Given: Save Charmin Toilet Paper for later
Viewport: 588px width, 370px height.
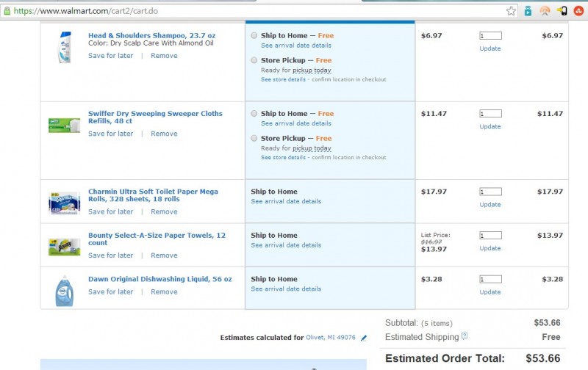Looking at the screenshot, I should (111, 211).
